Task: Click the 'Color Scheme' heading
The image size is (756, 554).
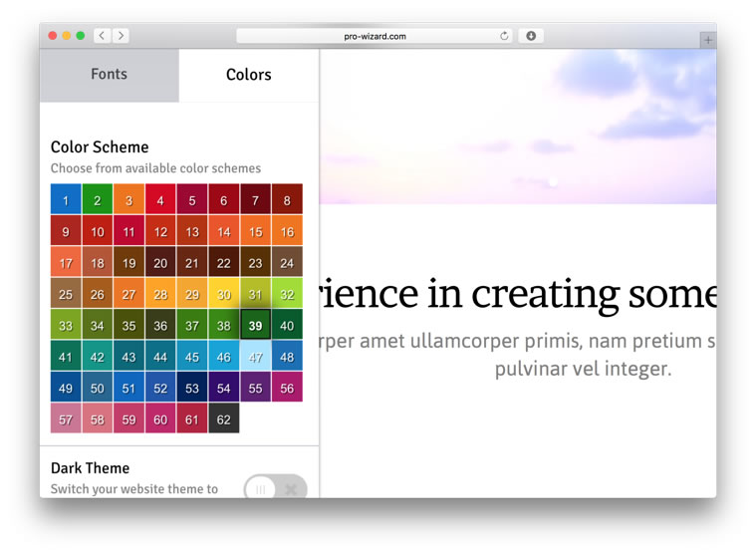Action: 100,147
